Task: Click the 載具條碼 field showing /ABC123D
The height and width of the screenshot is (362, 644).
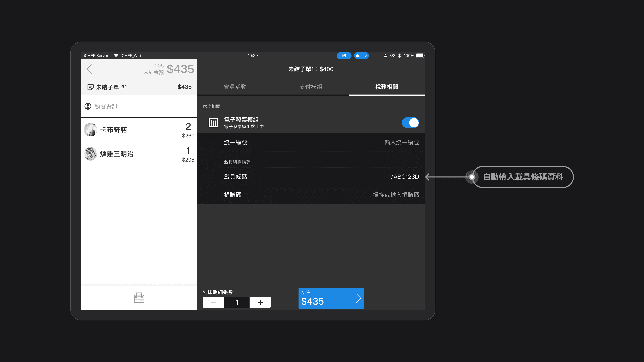Action: [405, 177]
